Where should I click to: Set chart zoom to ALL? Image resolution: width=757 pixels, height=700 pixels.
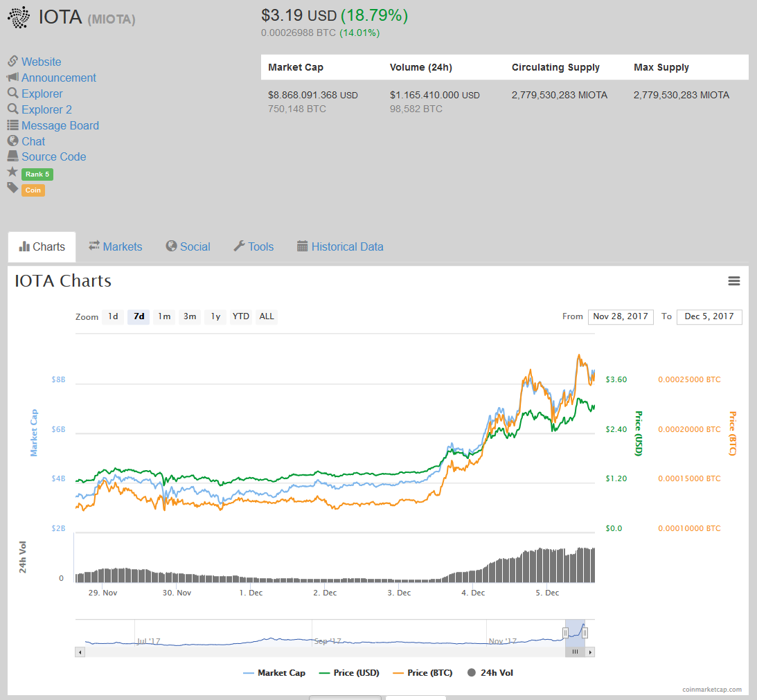tap(267, 316)
